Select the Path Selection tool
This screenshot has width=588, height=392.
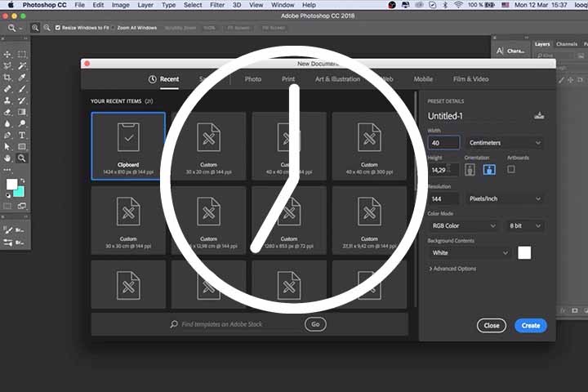point(7,147)
